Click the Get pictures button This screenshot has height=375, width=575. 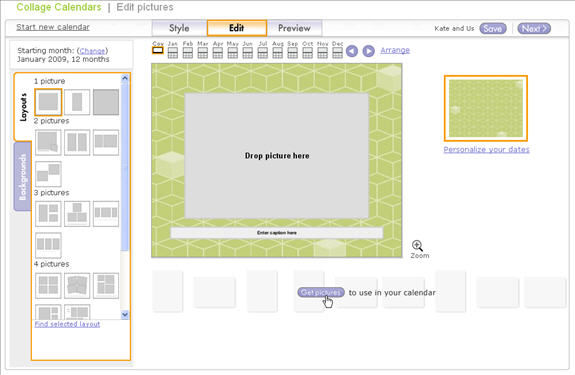321,292
